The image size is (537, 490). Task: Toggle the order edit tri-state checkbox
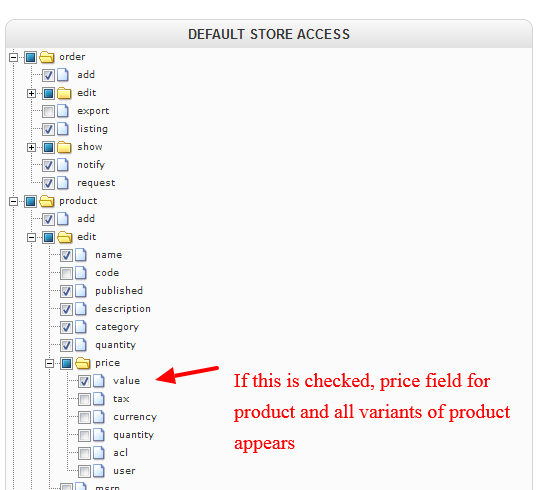click(48, 93)
